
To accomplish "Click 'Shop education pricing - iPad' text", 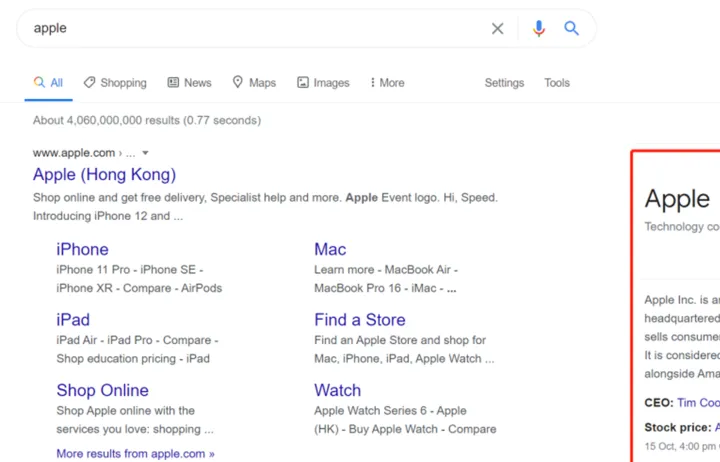I will (133, 359).
